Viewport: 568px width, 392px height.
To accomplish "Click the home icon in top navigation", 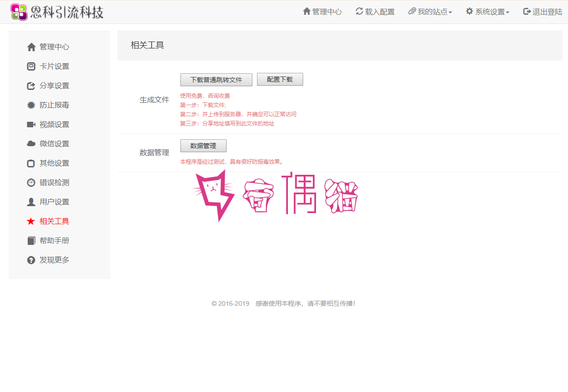I will coord(307,11).
